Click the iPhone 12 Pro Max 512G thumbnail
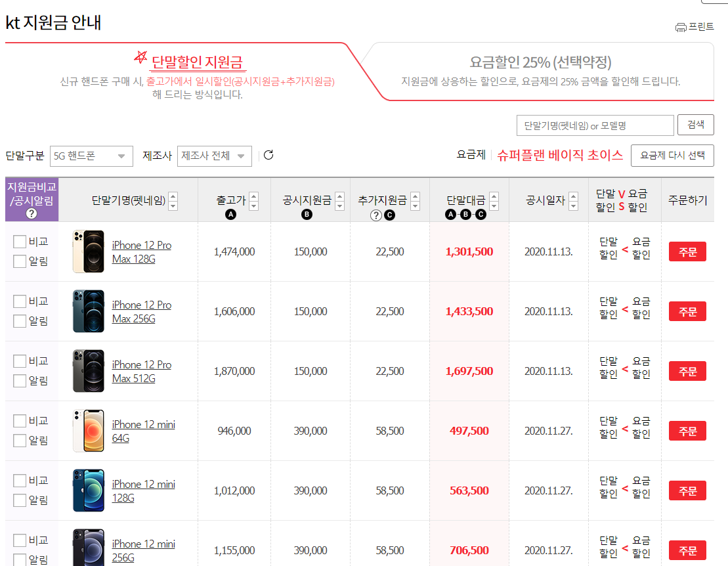Image resolution: width=728 pixels, height=566 pixels. click(88, 371)
